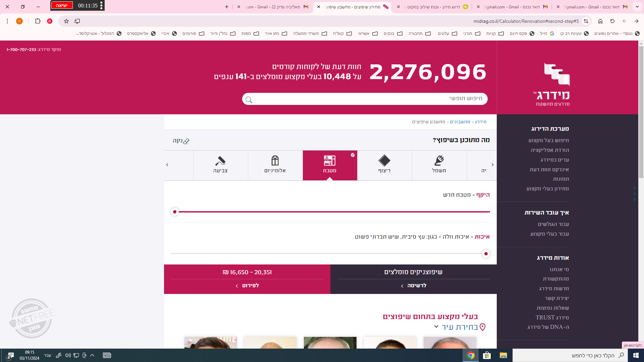Viewport: 644px width, 362px height.
Task: Open File Explorer from the taskbar
Action: tap(503, 355)
